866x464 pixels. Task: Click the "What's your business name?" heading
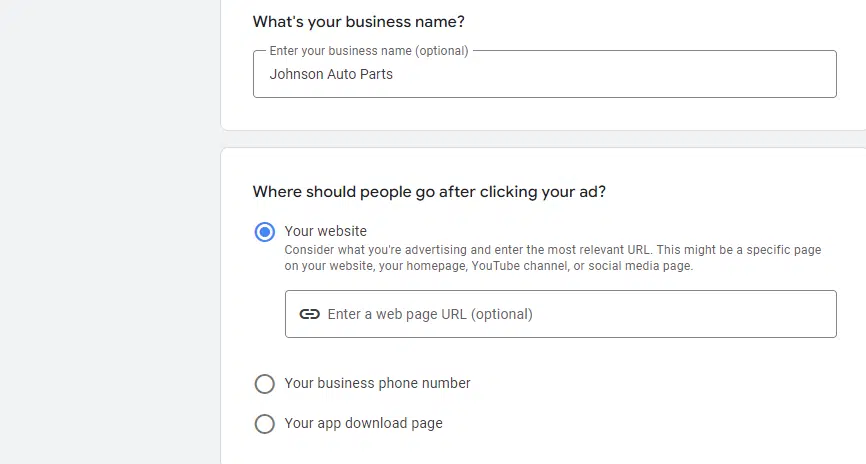pos(358,22)
